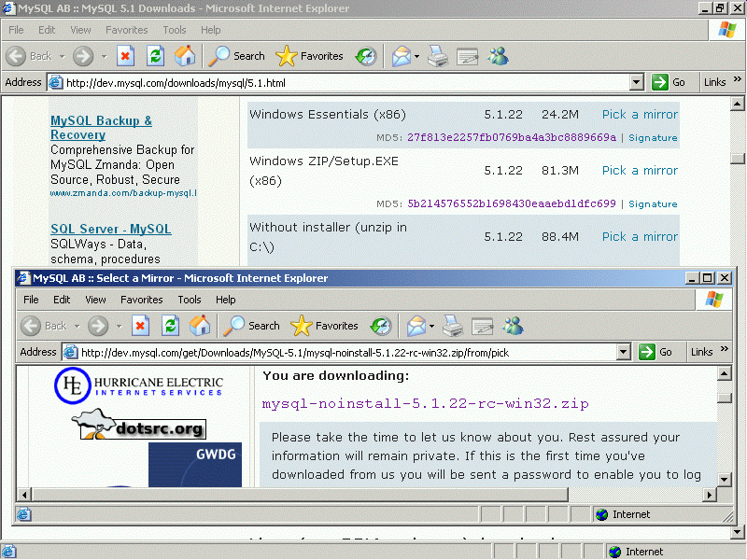Click horizontal scrollbar thumb in Select a Mirror window
The width and height of the screenshot is (747, 560).
point(300,495)
